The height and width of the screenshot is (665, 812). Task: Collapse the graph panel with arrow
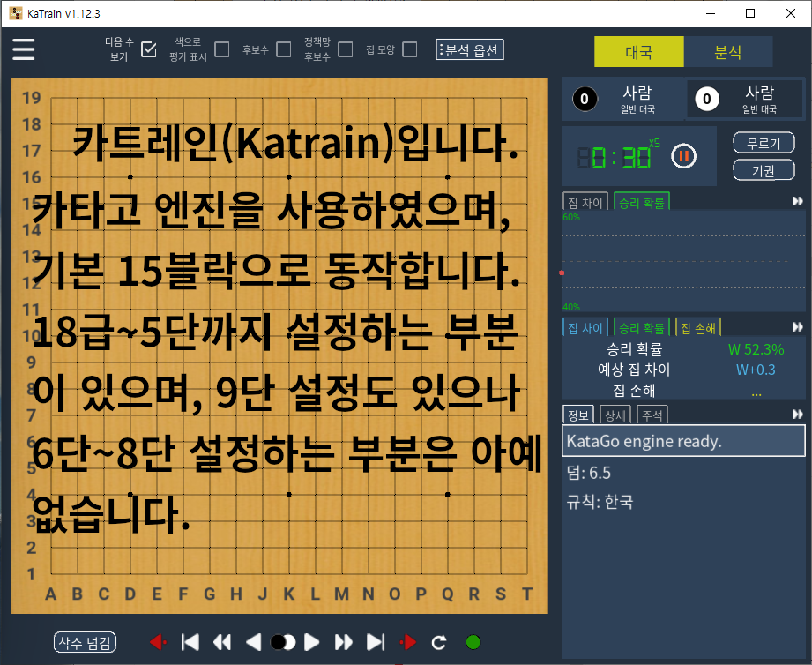(x=798, y=201)
